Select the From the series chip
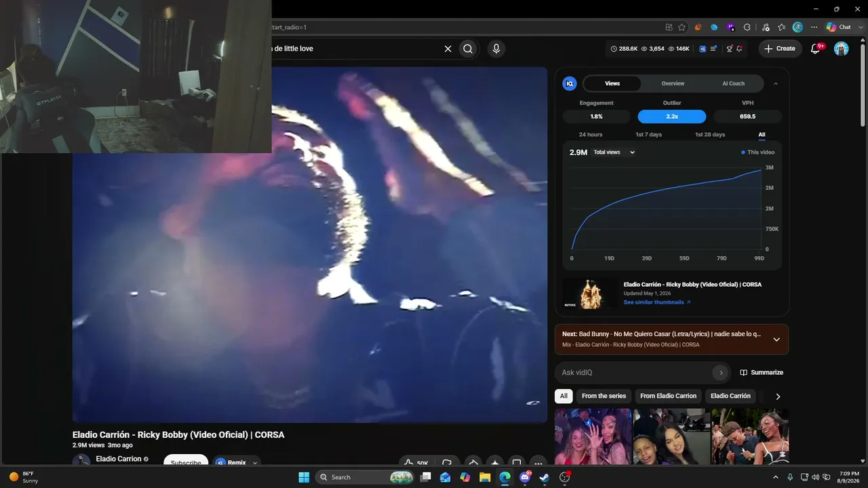 [x=604, y=396]
